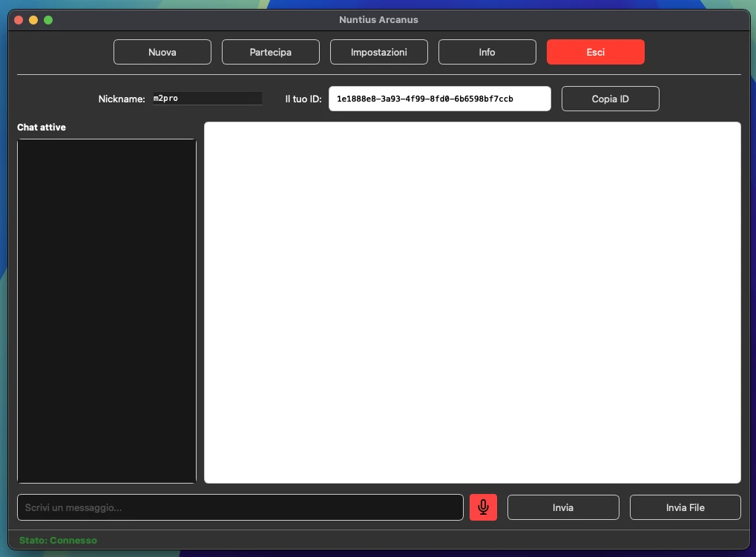Close the Nuntius Arcanus window

[19, 20]
